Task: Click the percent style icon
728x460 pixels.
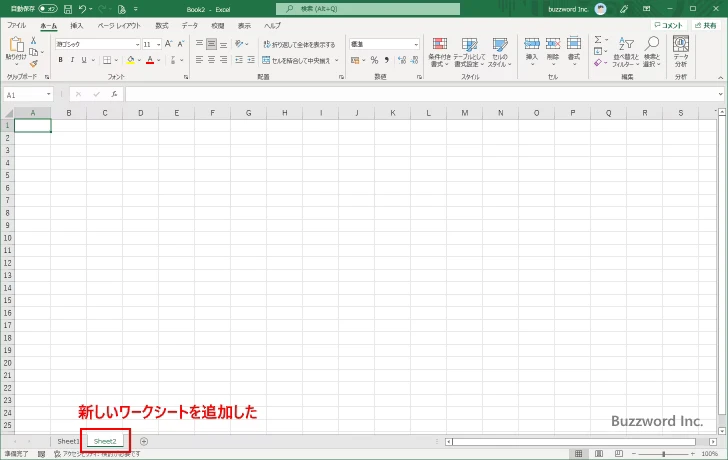Action: coord(374,60)
